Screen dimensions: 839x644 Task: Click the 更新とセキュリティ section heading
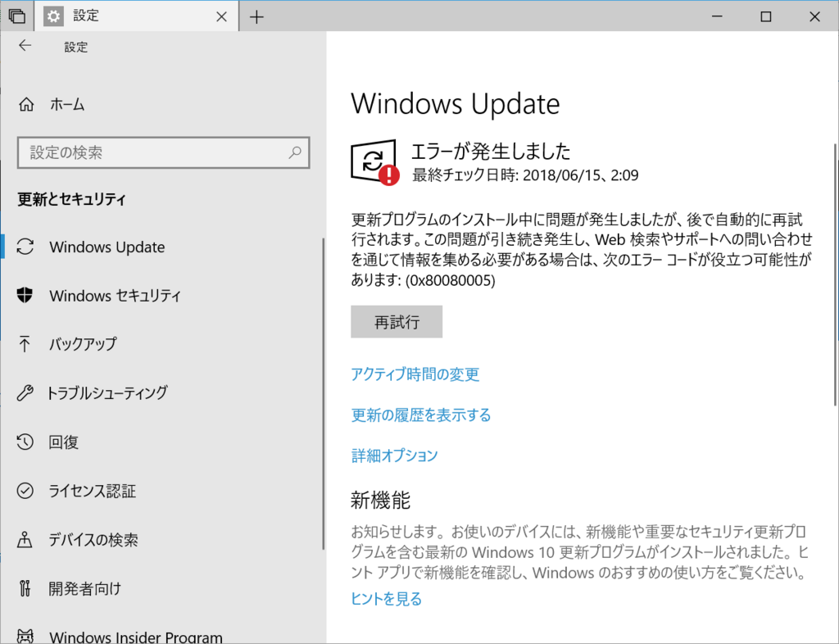click(72, 199)
